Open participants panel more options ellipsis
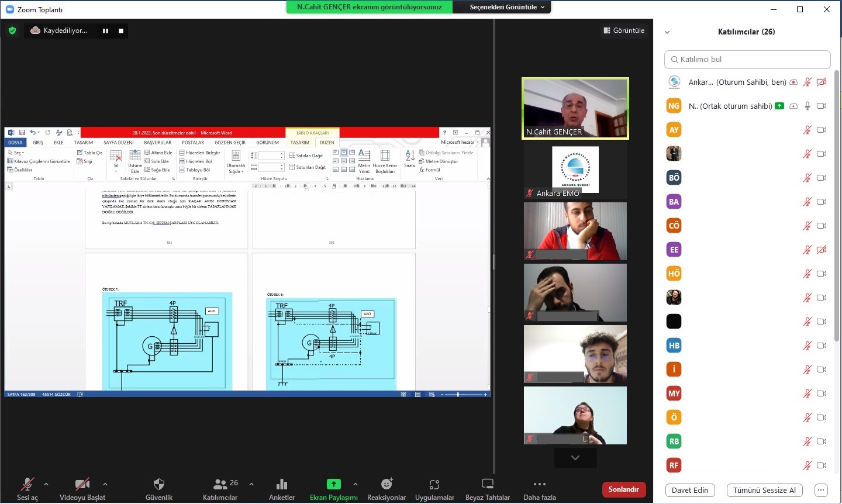 pos(821,491)
